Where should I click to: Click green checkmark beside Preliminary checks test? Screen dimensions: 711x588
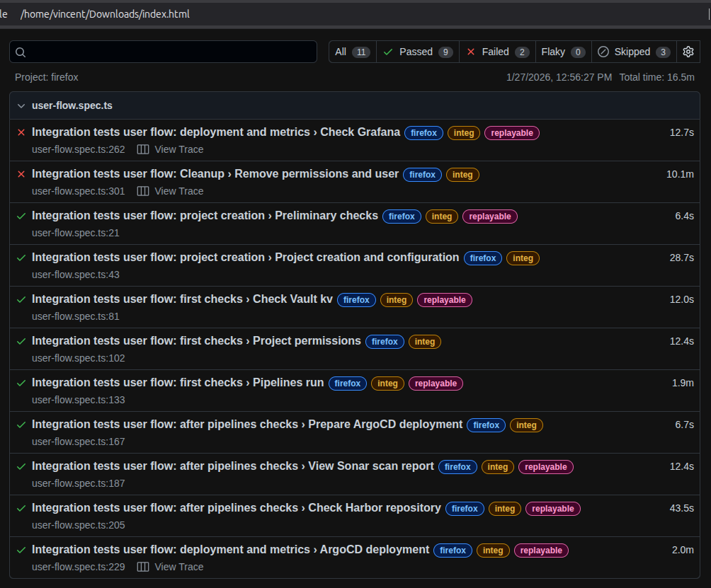tap(21, 216)
